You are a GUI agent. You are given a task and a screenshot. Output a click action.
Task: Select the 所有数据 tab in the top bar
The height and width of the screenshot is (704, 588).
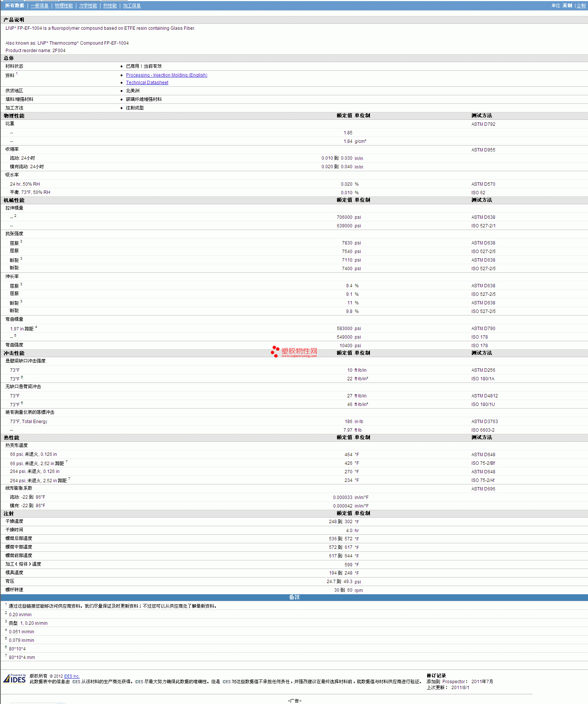(x=15, y=6)
